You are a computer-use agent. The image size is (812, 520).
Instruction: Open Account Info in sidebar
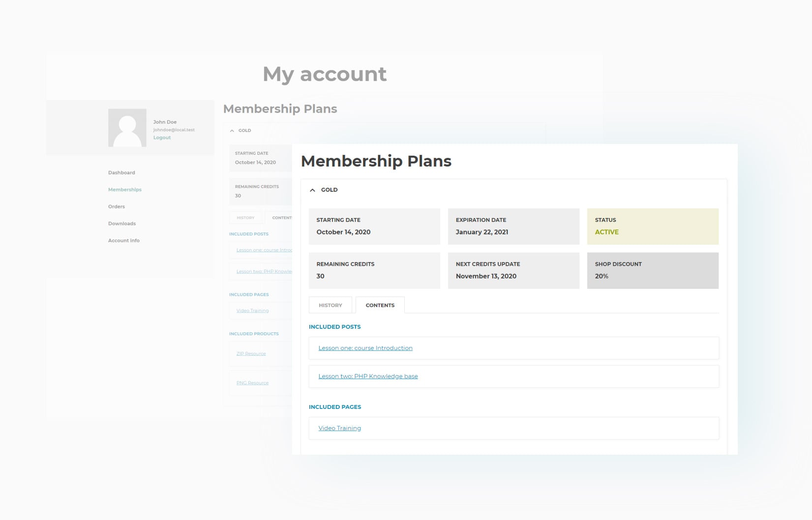[124, 240]
